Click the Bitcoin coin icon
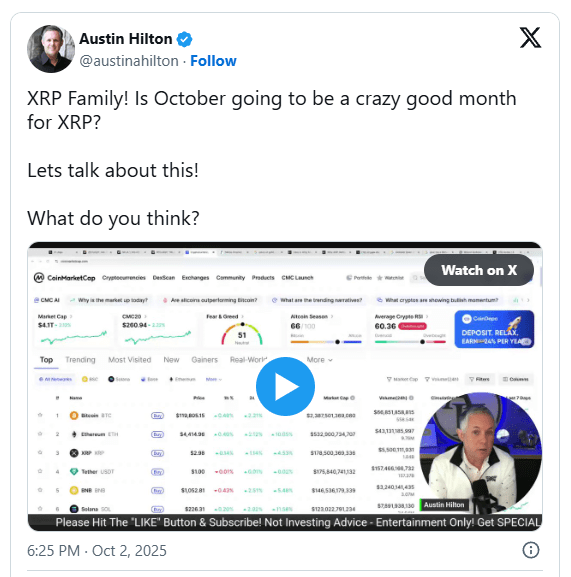Viewport: 571px width, 577px height. tap(74, 415)
